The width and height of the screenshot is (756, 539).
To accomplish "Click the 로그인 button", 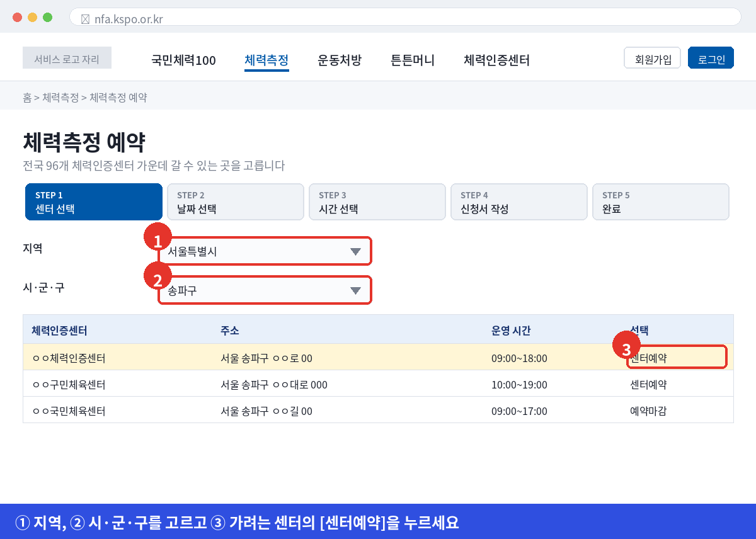I will click(711, 58).
